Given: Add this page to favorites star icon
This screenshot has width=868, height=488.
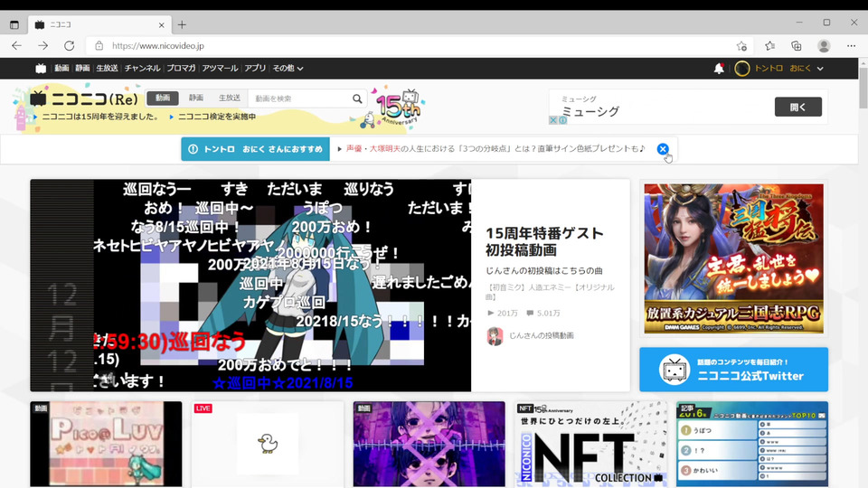Looking at the screenshot, I should 741,46.
